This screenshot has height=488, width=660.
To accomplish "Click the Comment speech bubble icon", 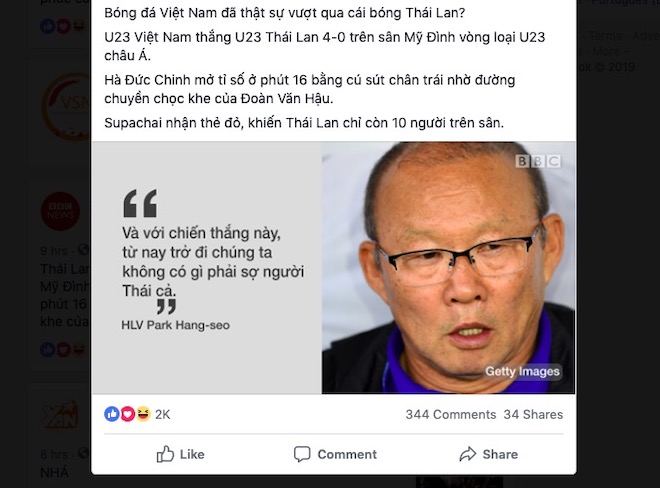I will [302, 454].
